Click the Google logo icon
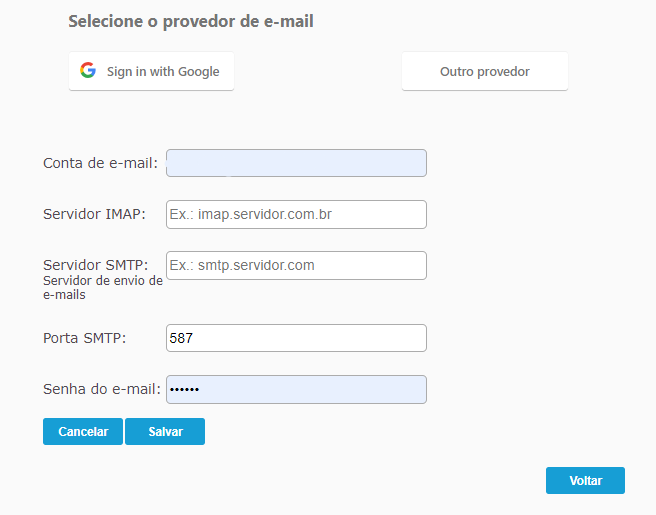This screenshot has width=656, height=515. click(88, 70)
